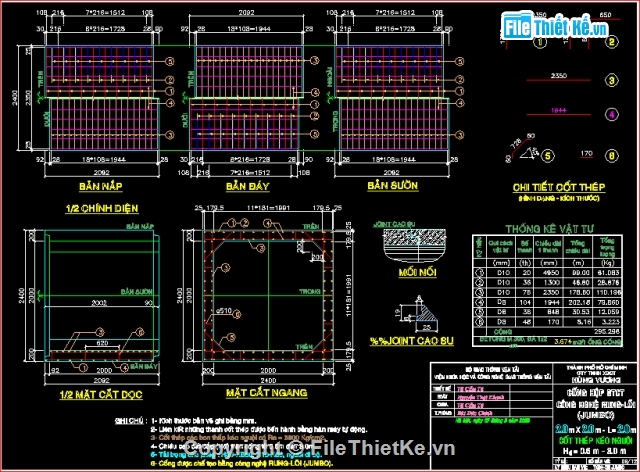Pick table cell value 8.16
The height and width of the screenshot is (472, 640).
point(583,322)
